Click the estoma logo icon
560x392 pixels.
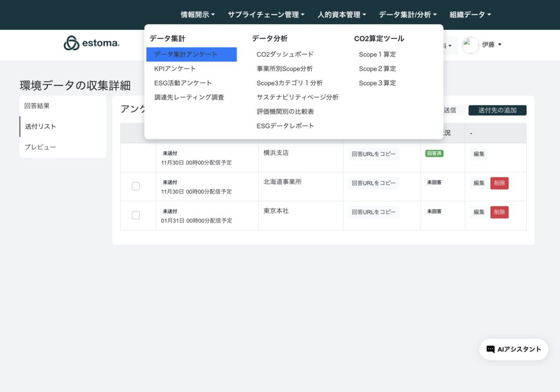tap(72, 43)
